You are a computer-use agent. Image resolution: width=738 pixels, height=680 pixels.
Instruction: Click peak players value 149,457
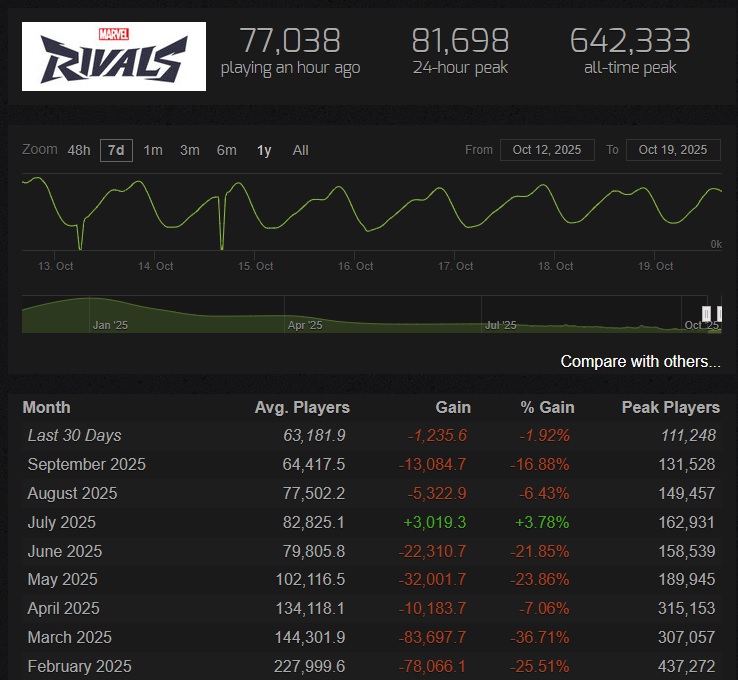687,494
